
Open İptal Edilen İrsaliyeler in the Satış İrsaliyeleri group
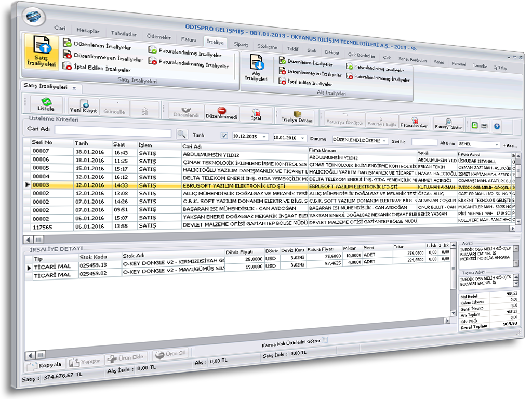[x=97, y=67]
